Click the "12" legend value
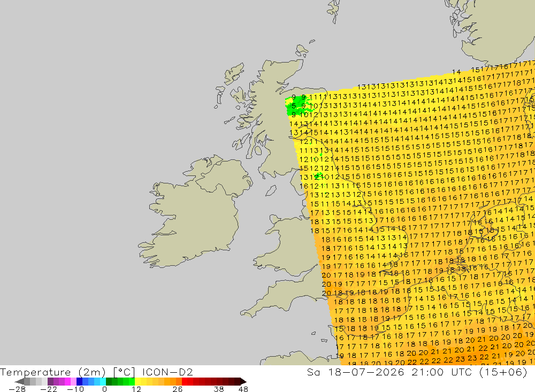Screen dimensions: 535x392 [136, 389]
